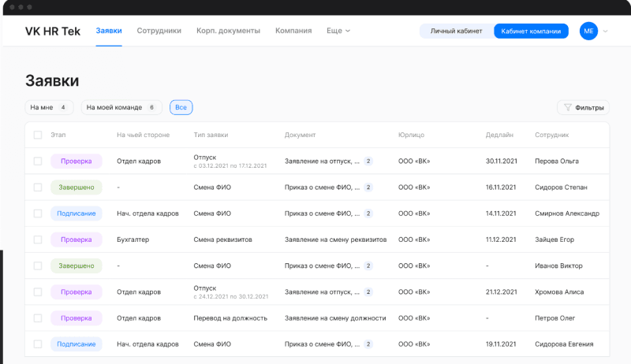
Task: Expand the Еще dropdown menu
Action: (x=338, y=31)
